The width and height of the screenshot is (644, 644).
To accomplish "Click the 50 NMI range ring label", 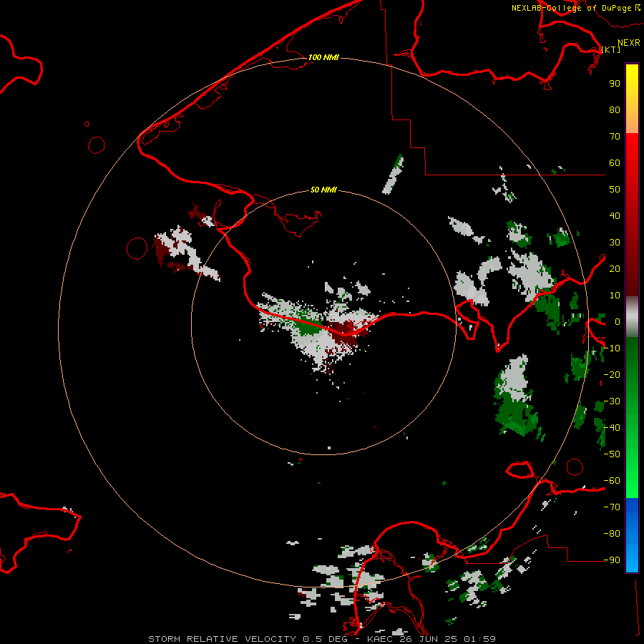I will click(323, 190).
